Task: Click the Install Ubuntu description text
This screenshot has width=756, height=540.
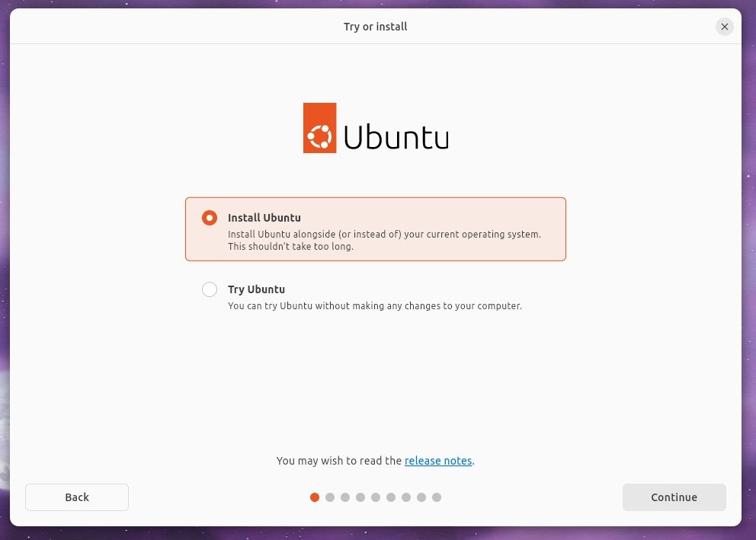Action: click(x=384, y=240)
